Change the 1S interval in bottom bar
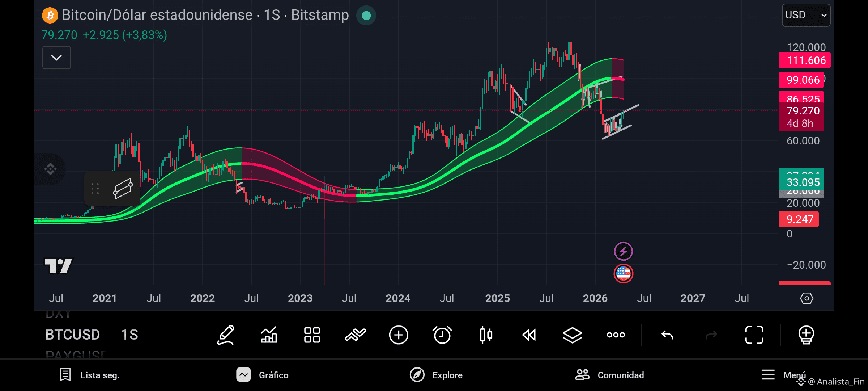 tap(129, 335)
